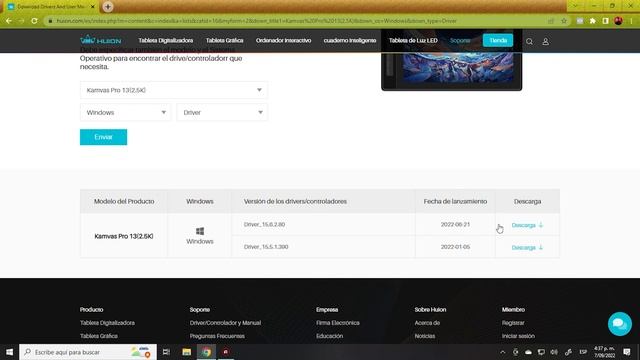Show hidden system tray icons

point(502,352)
